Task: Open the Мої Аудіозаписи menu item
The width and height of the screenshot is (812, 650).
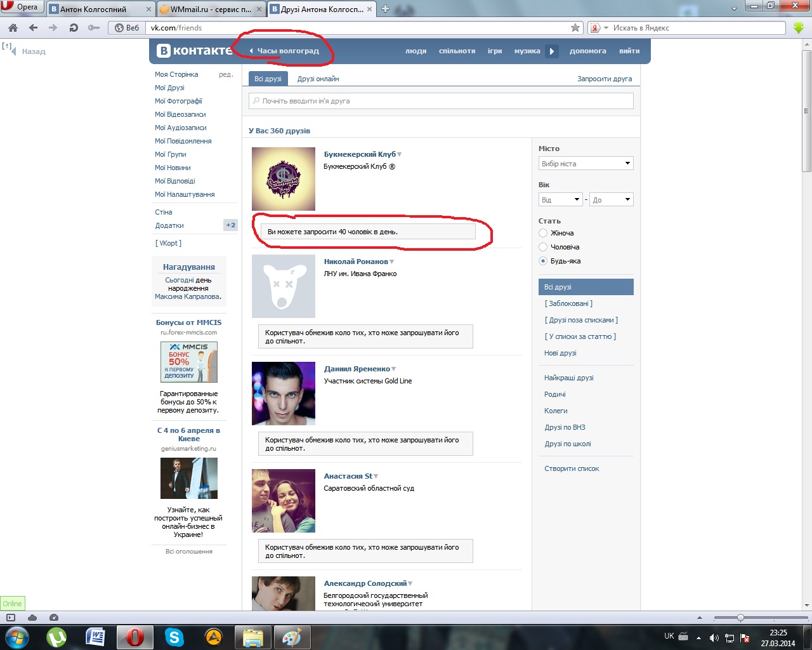Action: click(x=181, y=128)
